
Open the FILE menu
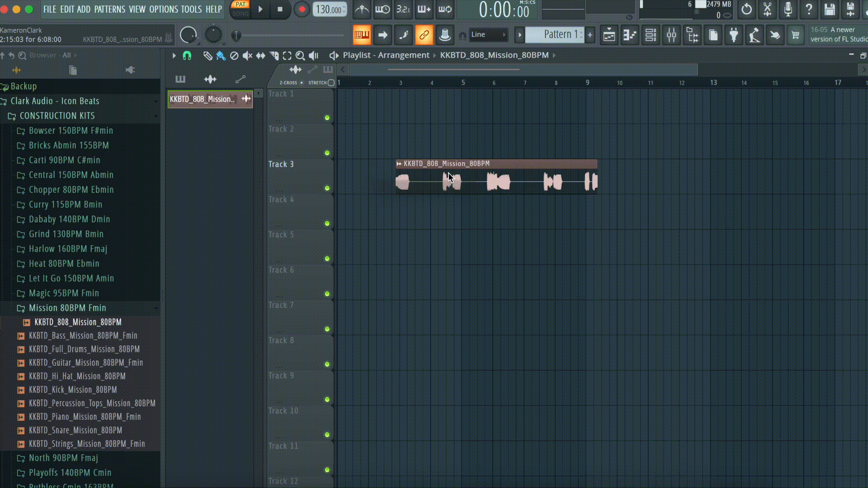[50, 9]
